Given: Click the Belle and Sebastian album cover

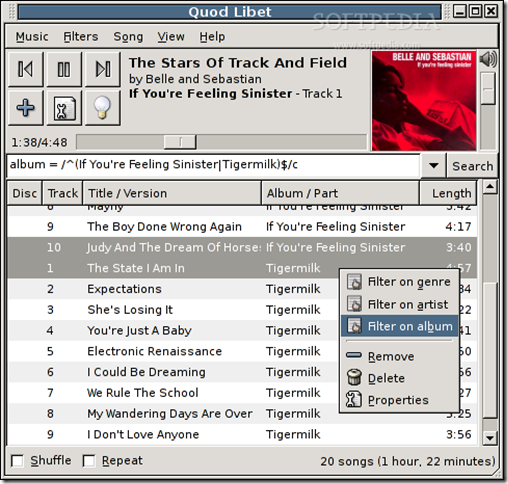Looking at the screenshot, I should click(x=424, y=101).
